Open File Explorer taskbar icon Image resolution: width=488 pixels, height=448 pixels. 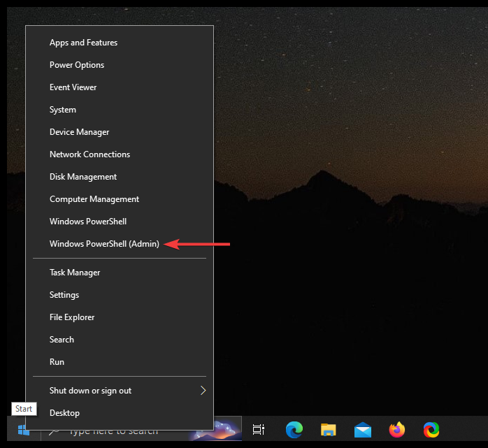tap(329, 430)
